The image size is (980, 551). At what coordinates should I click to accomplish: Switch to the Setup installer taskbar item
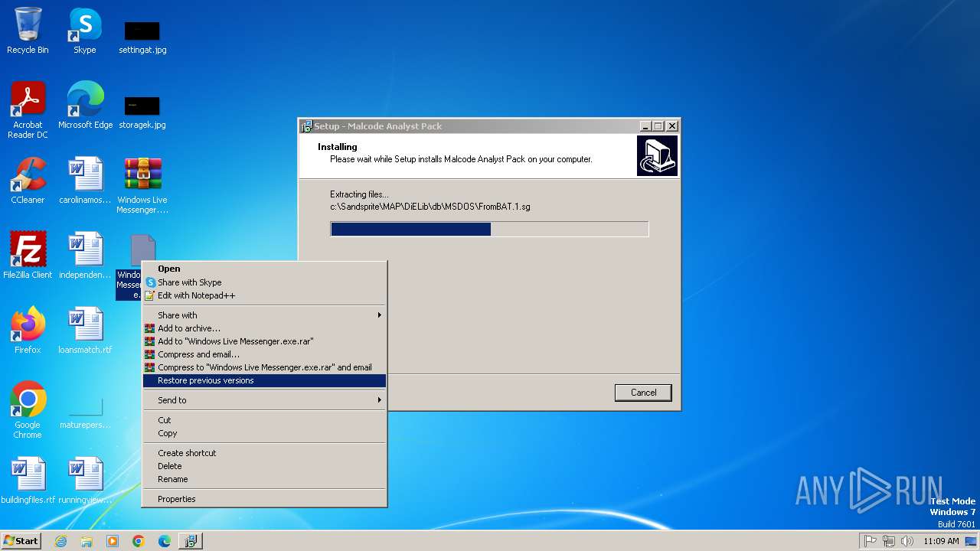190,541
